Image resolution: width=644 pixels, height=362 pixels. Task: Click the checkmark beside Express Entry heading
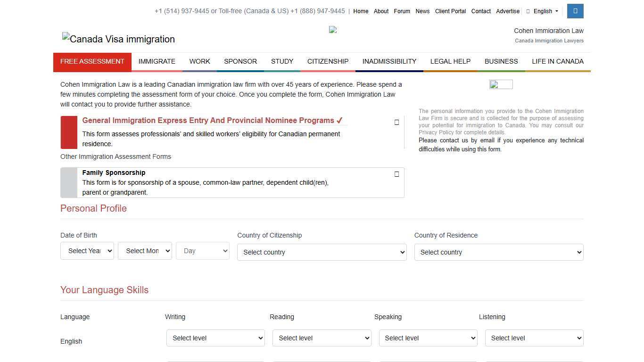pyautogui.click(x=339, y=120)
